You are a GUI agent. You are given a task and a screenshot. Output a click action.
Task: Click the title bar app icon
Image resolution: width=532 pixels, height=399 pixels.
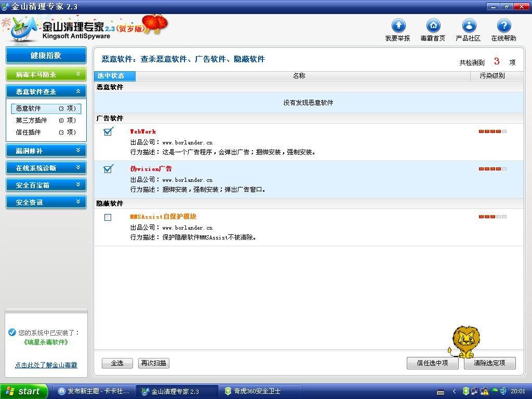tap(5, 6)
